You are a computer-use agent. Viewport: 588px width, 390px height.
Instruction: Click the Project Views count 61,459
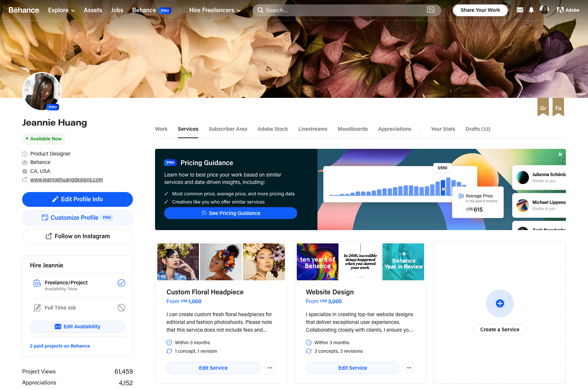(124, 372)
